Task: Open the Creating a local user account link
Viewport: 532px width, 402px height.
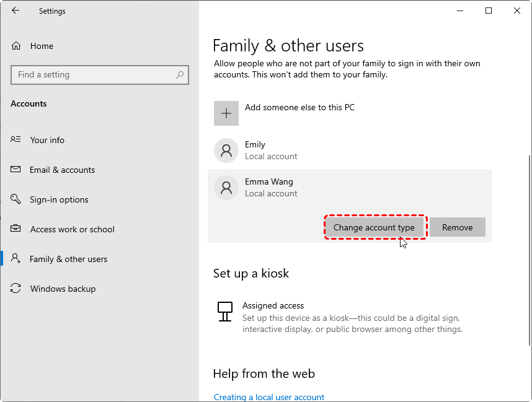Action: pyautogui.click(x=268, y=397)
